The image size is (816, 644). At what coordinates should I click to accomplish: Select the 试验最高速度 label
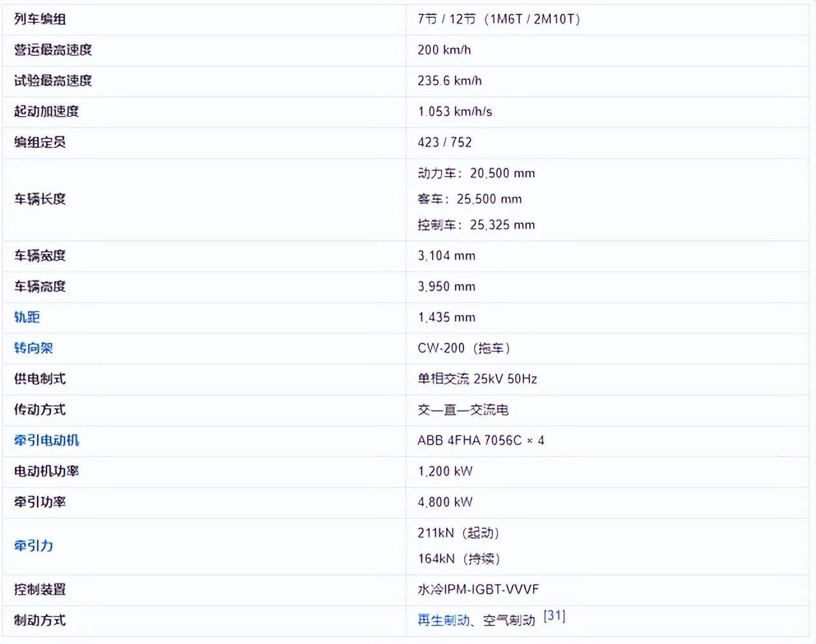tap(53, 81)
